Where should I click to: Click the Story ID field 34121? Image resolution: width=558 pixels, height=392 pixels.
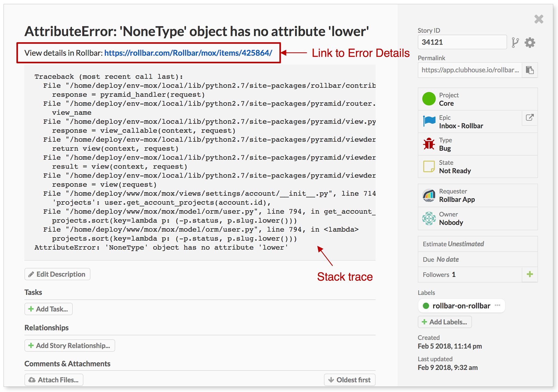coord(462,42)
